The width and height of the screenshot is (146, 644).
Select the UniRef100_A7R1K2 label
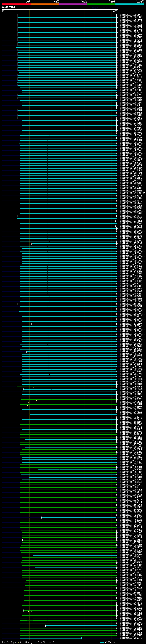pos(131,42)
